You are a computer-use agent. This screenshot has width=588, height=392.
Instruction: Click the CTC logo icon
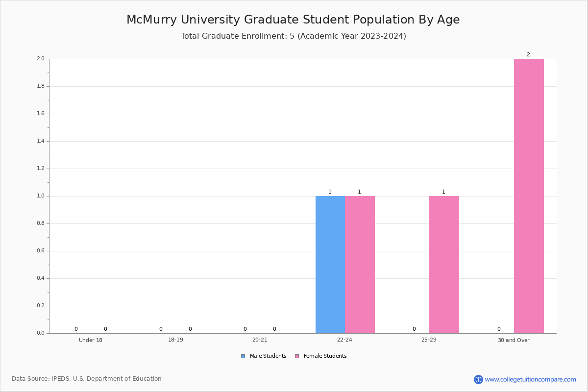click(x=478, y=379)
